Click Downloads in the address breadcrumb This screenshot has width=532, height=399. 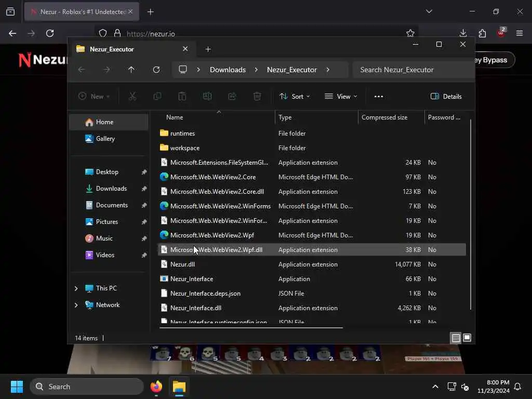coord(228,70)
